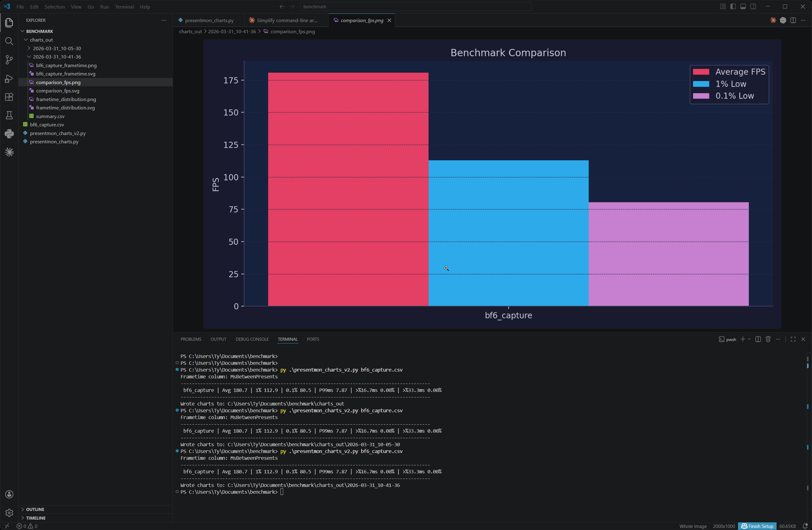Open the Testing flask view
The image size is (812, 530).
pyautogui.click(x=9, y=115)
